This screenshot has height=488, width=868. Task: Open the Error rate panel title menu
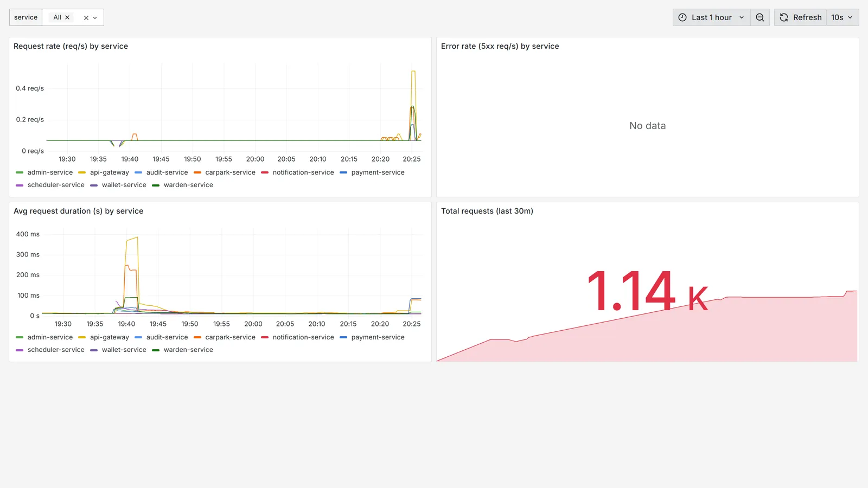pyautogui.click(x=500, y=46)
